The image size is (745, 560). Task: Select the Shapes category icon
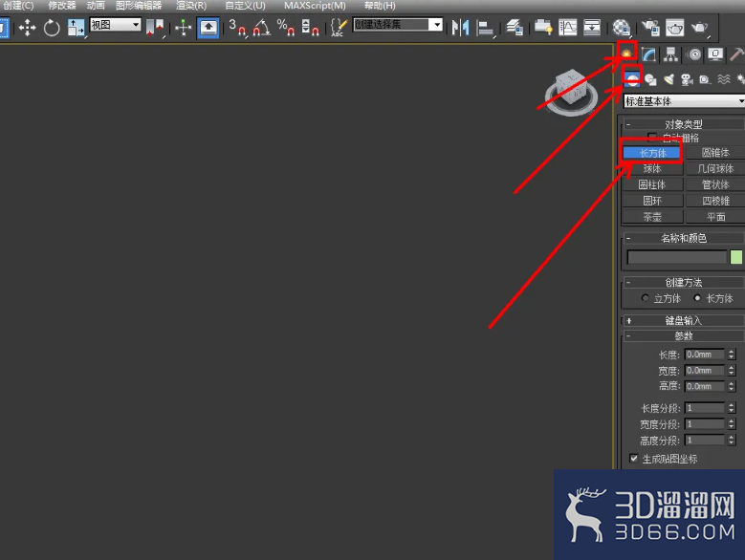coord(650,79)
